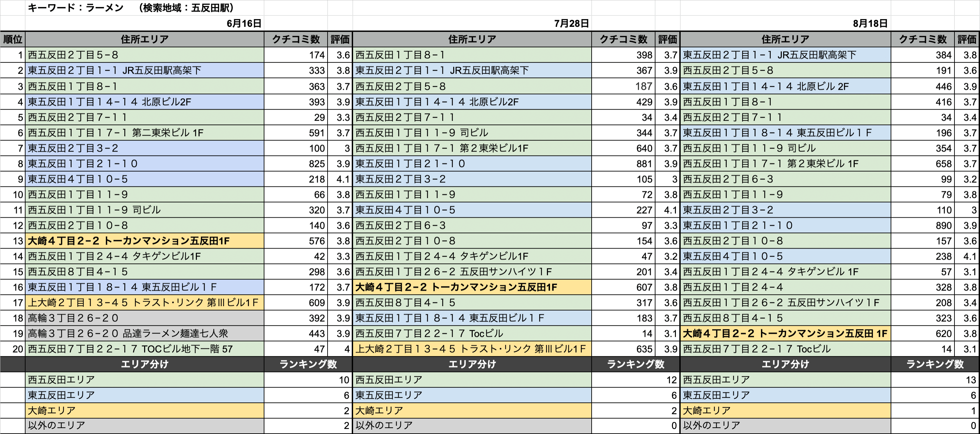Click review count 384 in 8月18日 column
Viewport: 980px width, 434px height.
[923, 55]
